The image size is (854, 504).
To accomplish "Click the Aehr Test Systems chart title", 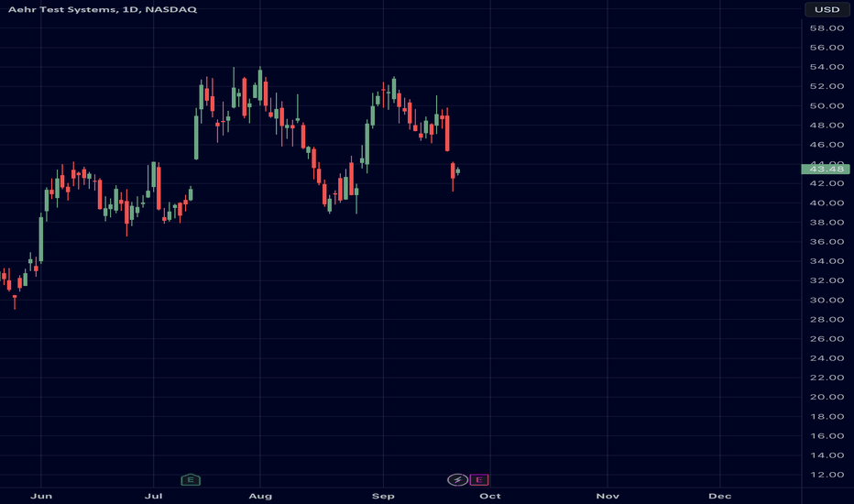I will coord(103,9).
